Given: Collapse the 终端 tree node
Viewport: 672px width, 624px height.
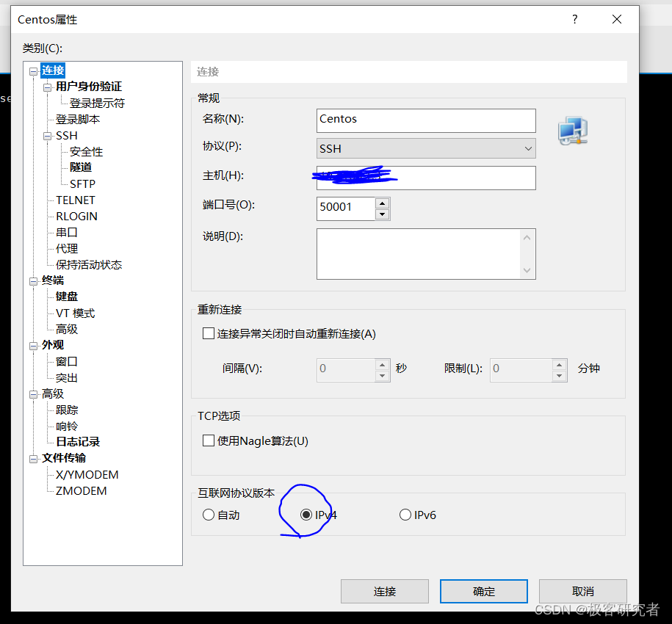Looking at the screenshot, I should (34, 281).
